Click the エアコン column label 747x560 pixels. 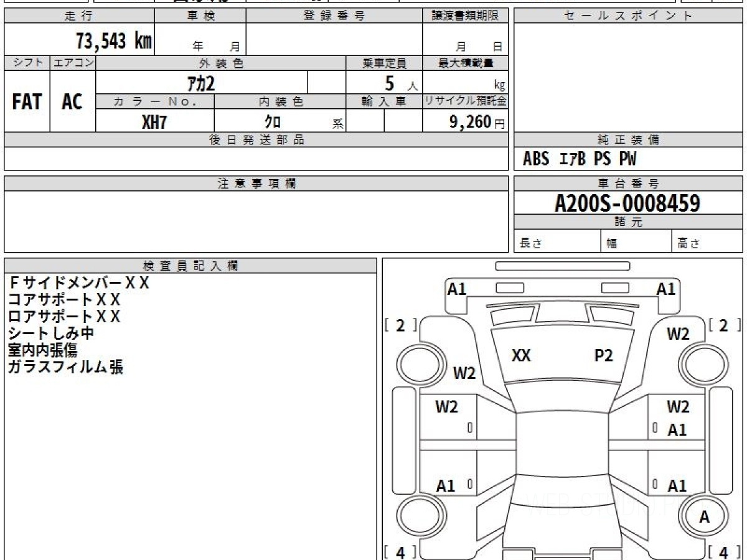[x=73, y=63]
